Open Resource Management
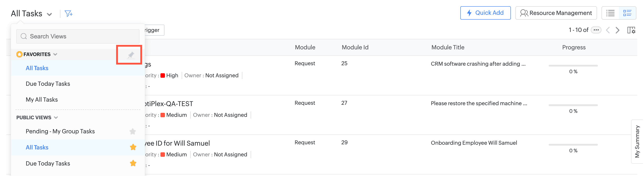Image resolution: width=644 pixels, height=176 pixels. tap(556, 13)
